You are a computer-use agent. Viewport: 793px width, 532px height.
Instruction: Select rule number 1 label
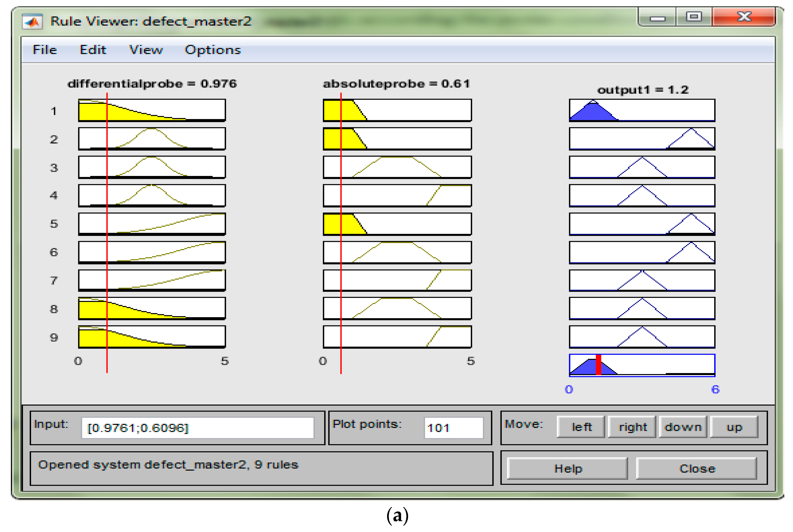pos(54,111)
